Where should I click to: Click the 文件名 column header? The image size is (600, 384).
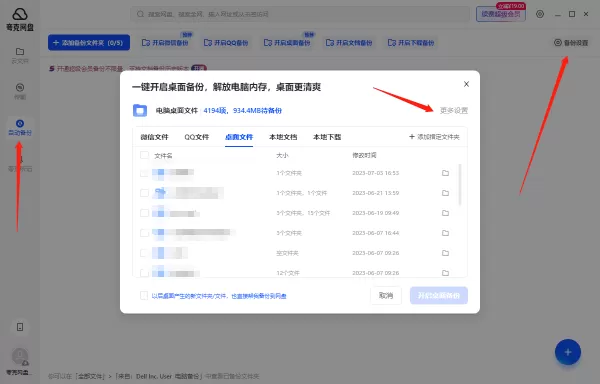pos(163,156)
